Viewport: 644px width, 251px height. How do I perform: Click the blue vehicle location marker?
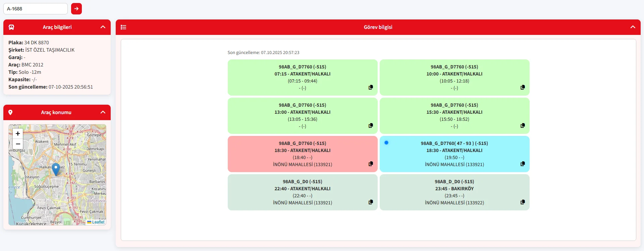56,169
